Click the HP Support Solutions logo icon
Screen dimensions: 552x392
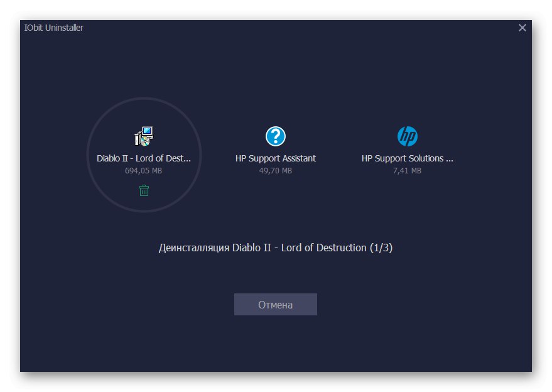point(408,136)
